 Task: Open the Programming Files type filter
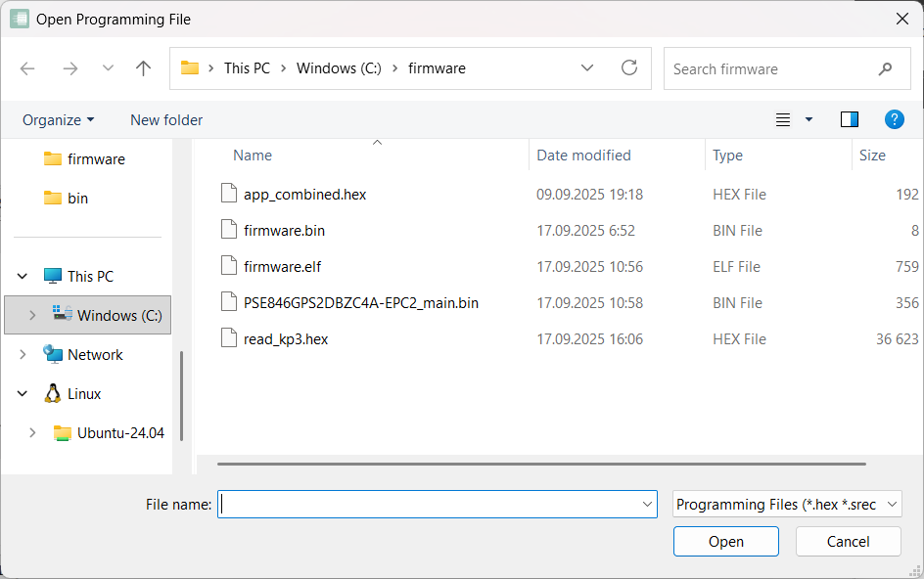[787, 505]
